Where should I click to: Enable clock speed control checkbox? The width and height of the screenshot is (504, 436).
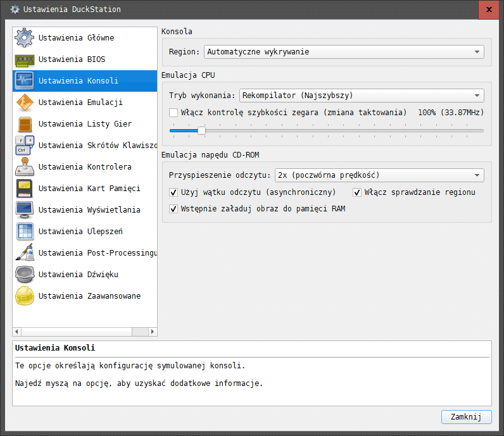173,113
